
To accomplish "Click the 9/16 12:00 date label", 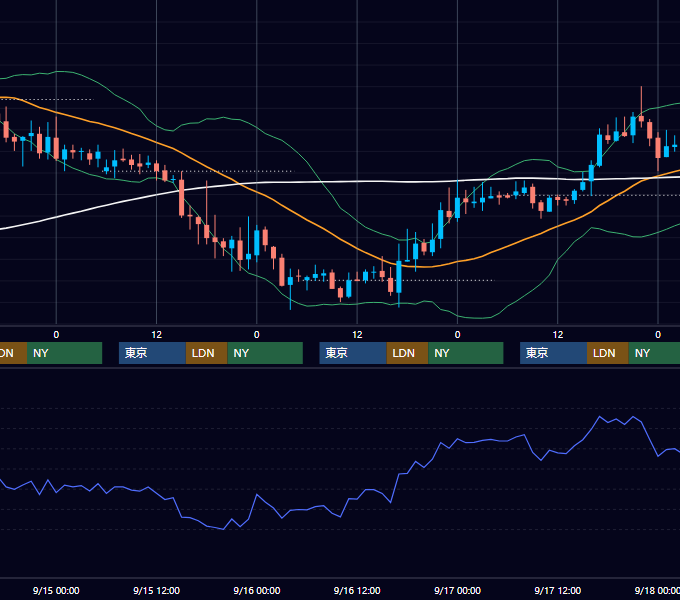I will click(x=357, y=590).
